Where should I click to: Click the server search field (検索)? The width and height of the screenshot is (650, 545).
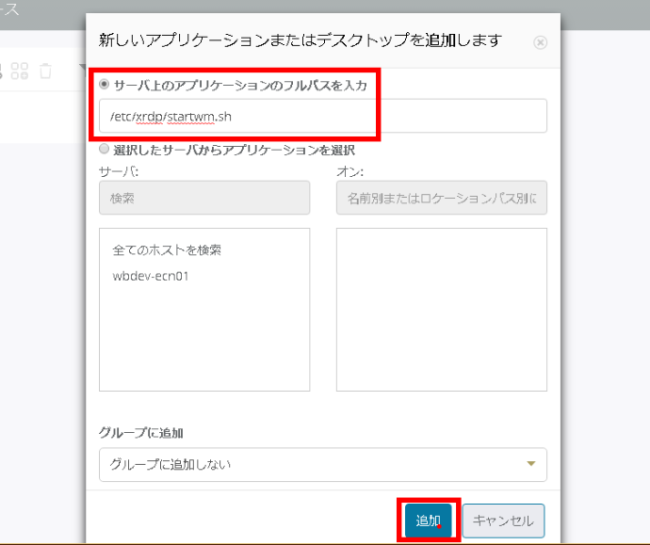204,199
